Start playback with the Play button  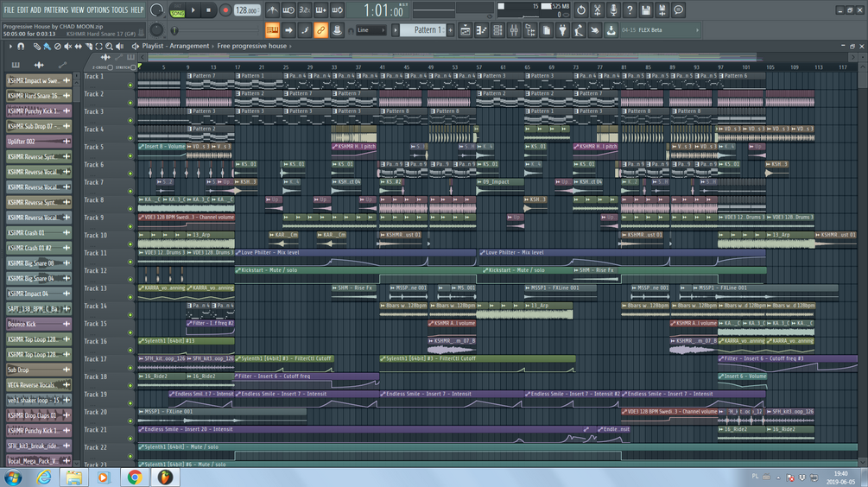(193, 10)
